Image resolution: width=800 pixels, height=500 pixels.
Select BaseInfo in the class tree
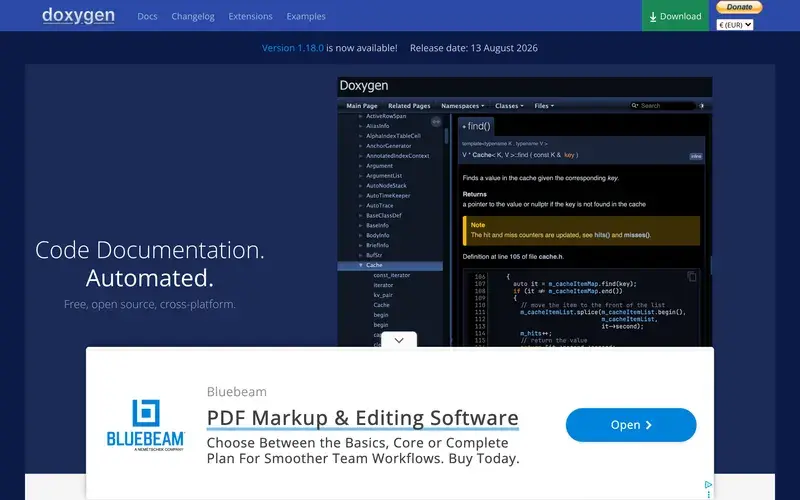[x=377, y=226]
